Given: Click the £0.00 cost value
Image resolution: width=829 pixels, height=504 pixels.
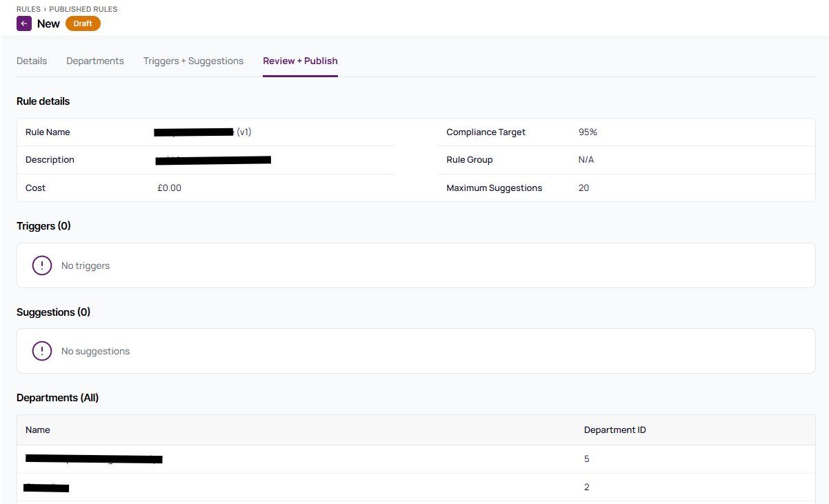Looking at the screenshot, I should point(169,188).
